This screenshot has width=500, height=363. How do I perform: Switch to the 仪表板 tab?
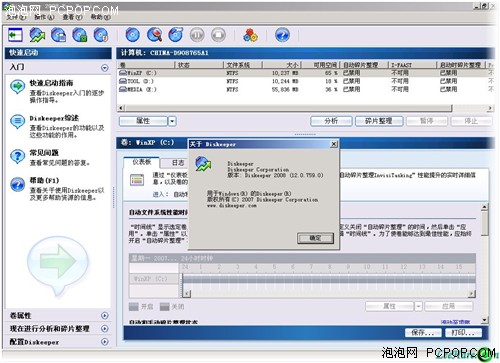point(142,162)
